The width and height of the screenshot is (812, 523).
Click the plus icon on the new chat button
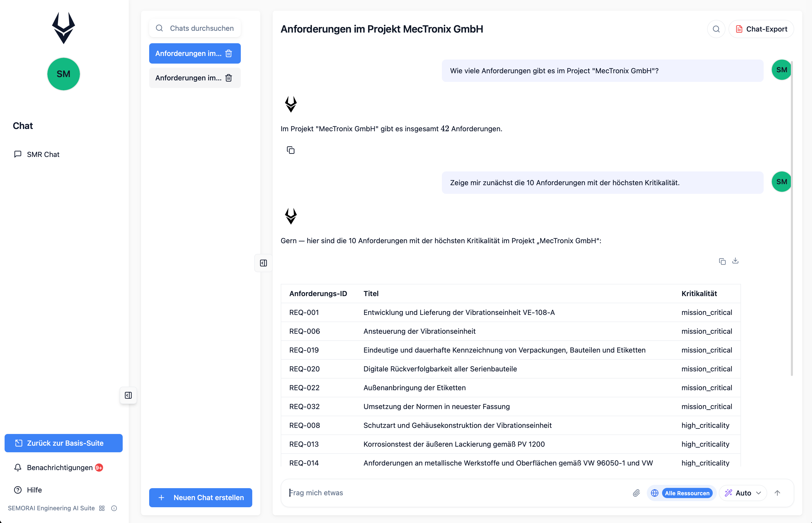[161, 498]
